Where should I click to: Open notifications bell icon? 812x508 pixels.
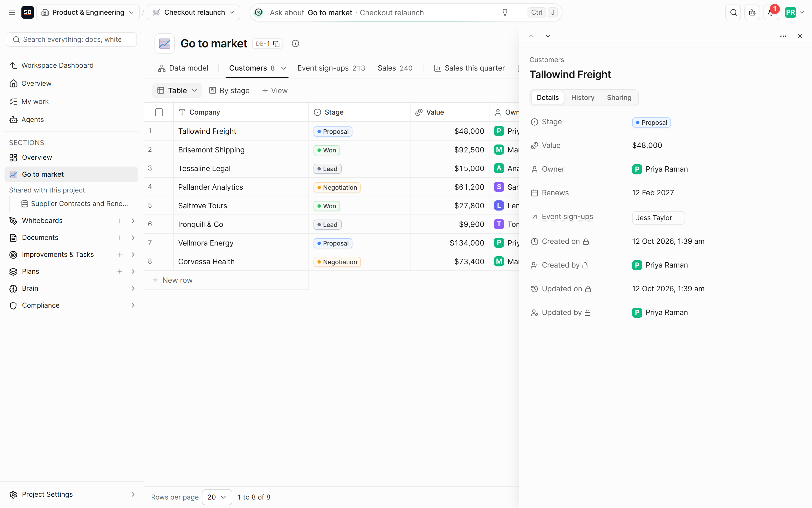click(x=771, y=12)
